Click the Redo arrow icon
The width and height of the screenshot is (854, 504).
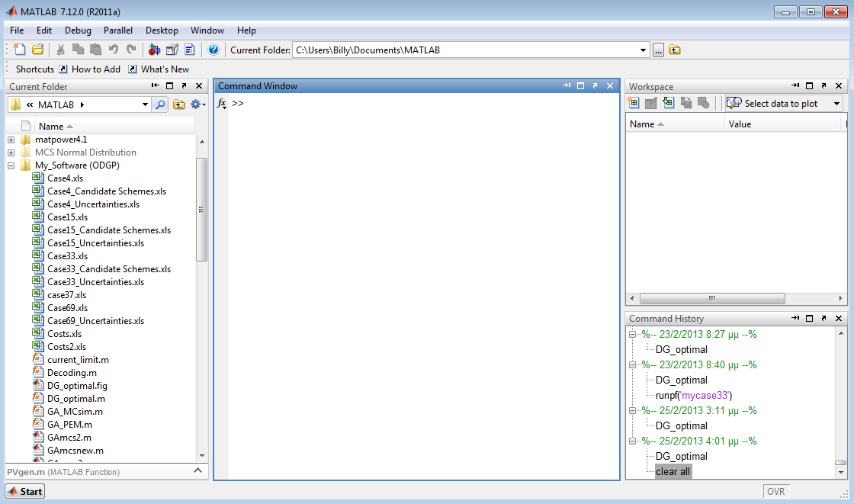[131, 50]
